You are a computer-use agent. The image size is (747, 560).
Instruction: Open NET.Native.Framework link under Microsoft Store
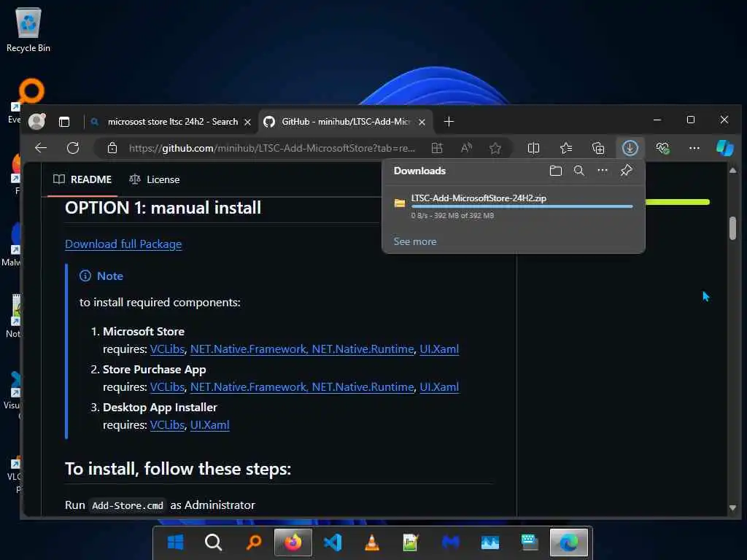248,349
